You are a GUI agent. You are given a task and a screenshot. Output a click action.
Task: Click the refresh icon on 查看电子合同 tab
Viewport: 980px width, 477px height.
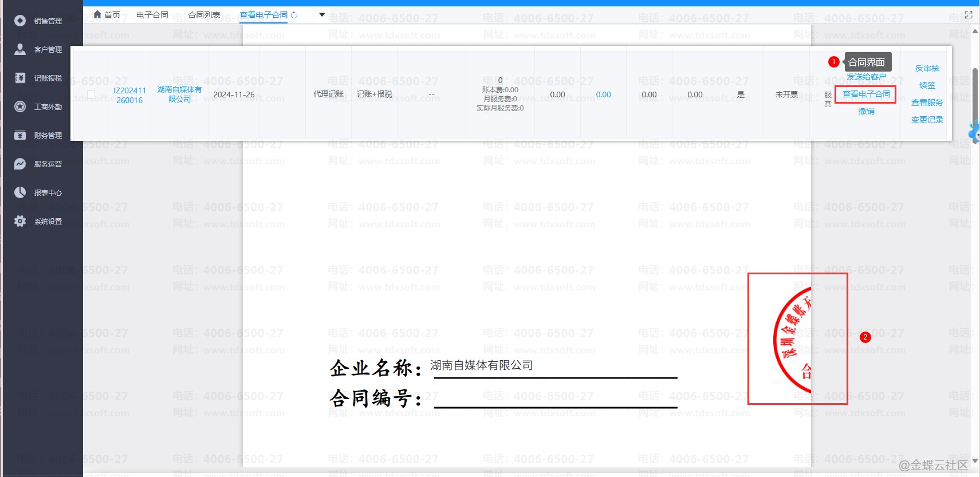tap(294, 15)
